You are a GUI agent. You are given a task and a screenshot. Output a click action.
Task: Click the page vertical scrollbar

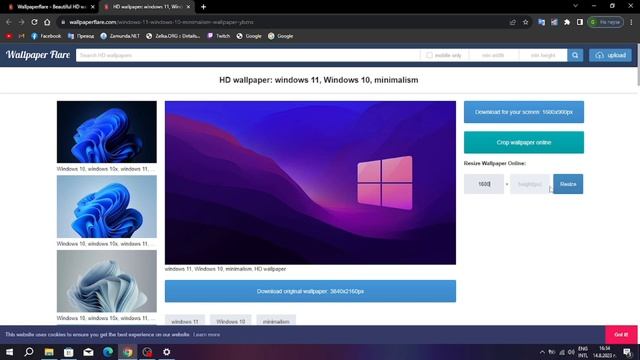point(638,65)
